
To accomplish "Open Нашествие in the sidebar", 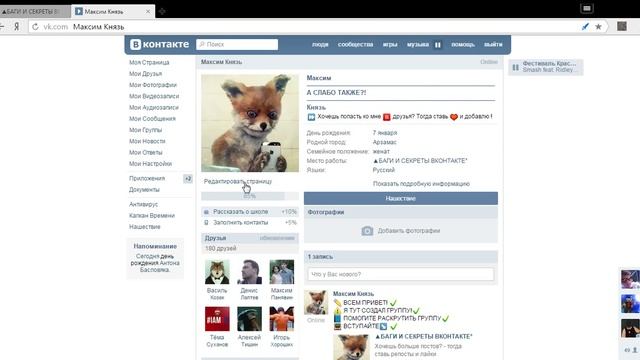I will pos(144,227).
